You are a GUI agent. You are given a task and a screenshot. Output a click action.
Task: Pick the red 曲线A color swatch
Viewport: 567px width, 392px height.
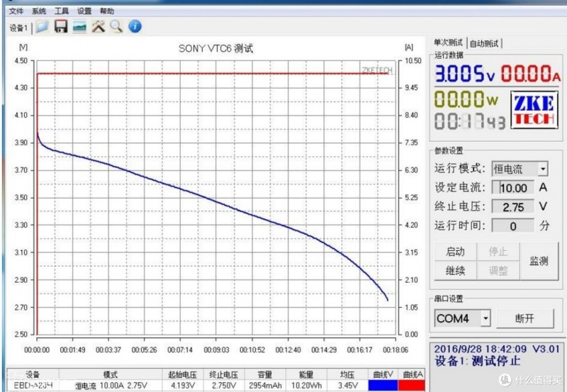411,386
